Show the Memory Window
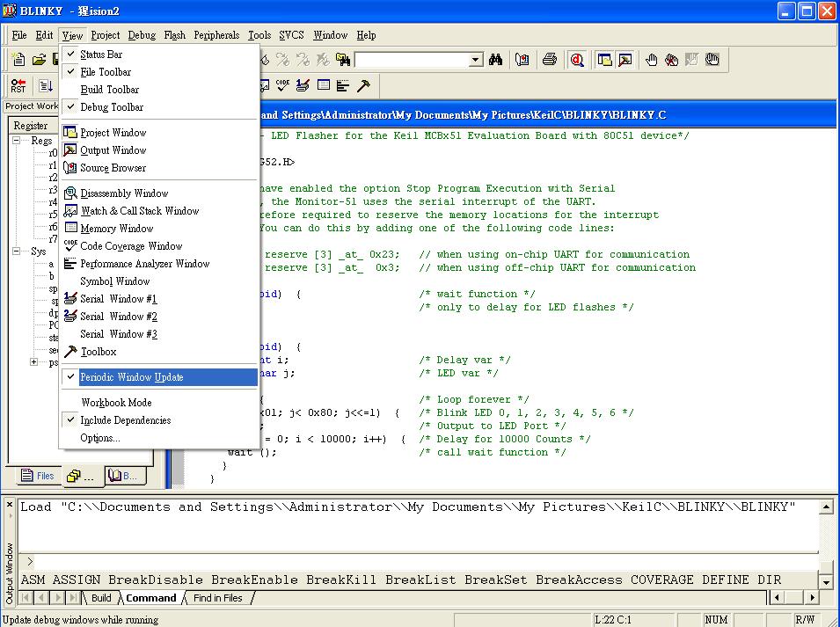 pos(116,229)
